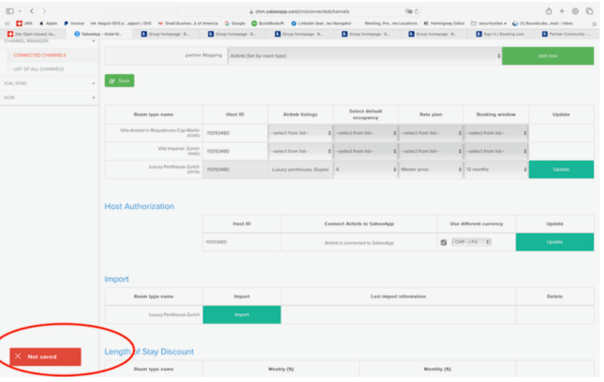Click the green add new button
The image size is (604, 382).
[x=548, y=56]
